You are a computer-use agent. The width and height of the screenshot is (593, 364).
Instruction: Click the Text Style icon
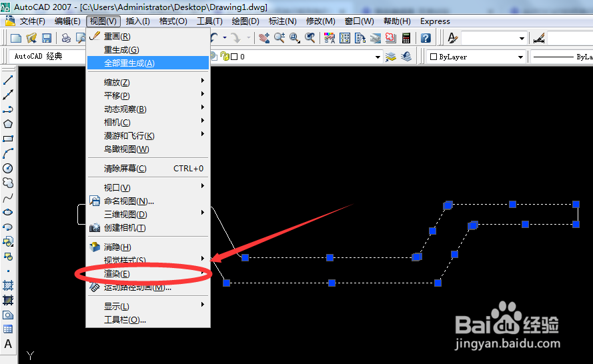point(452,38)
